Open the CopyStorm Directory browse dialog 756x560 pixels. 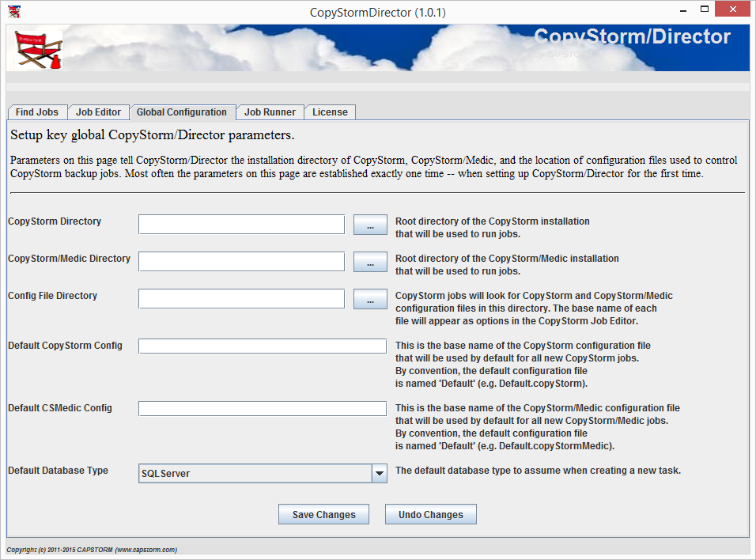370,224
